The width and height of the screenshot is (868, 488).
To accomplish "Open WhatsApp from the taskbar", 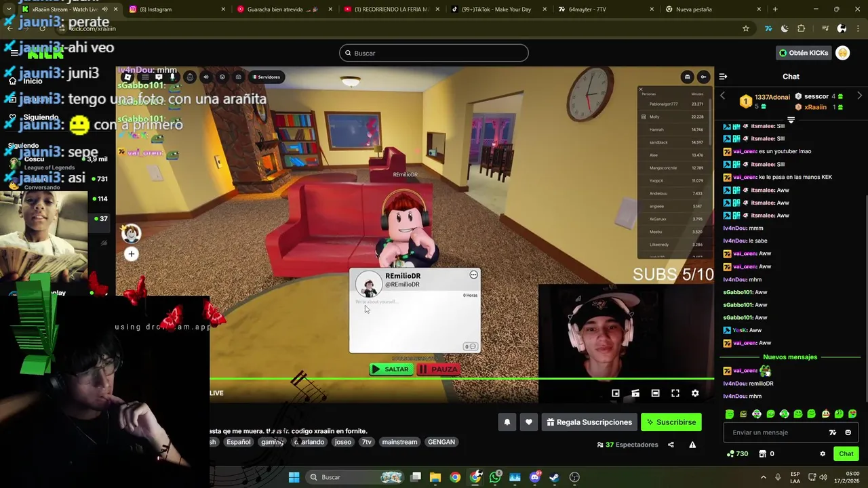I will [x=495, y=477].
